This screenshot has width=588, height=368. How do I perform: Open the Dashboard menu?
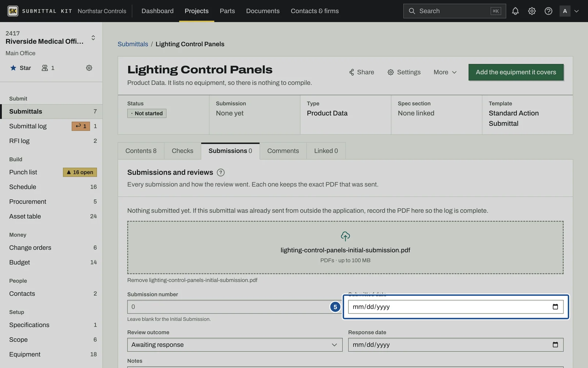[x=157, y=11]
